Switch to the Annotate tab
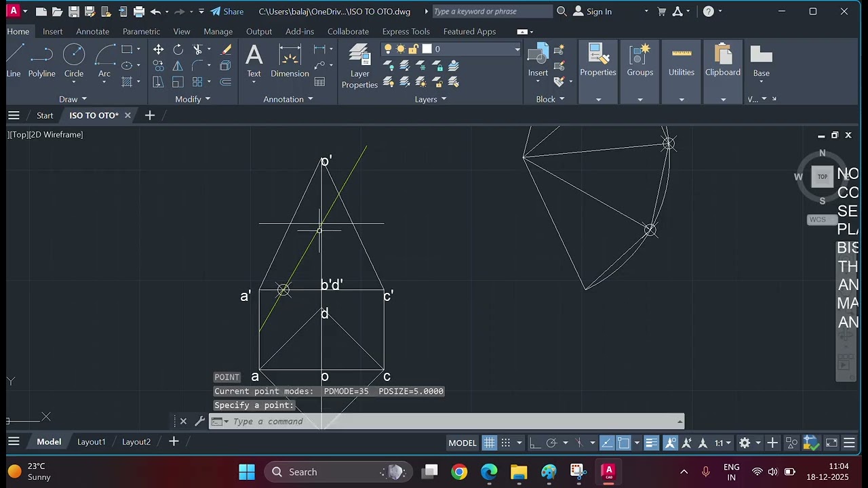 (x=92, y=31)
